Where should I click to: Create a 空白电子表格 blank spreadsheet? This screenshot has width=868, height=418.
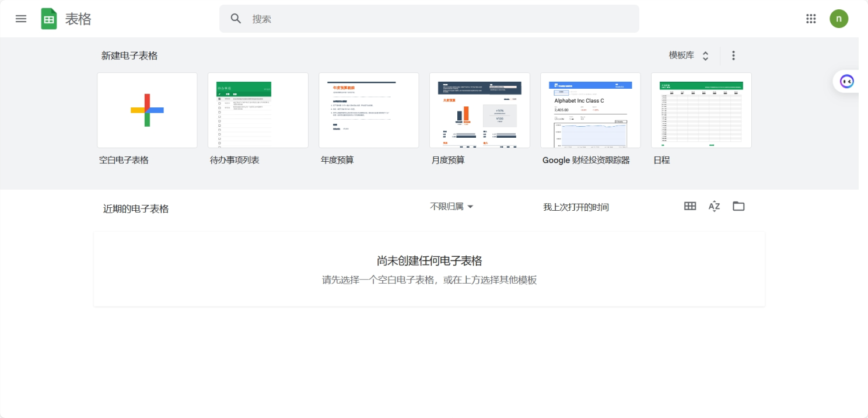[x=146, y=110]
